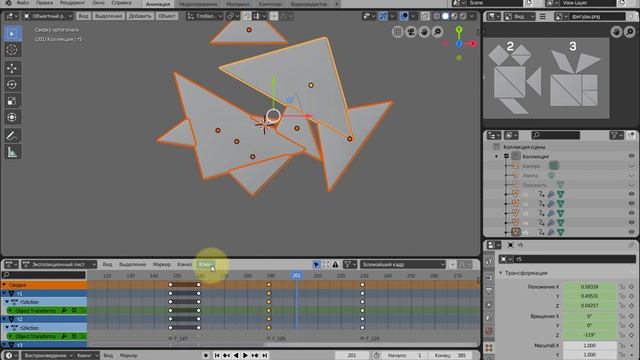The image size is (640, 360).
Task: Switch to solid viewport shading
Action: point(445,16)
